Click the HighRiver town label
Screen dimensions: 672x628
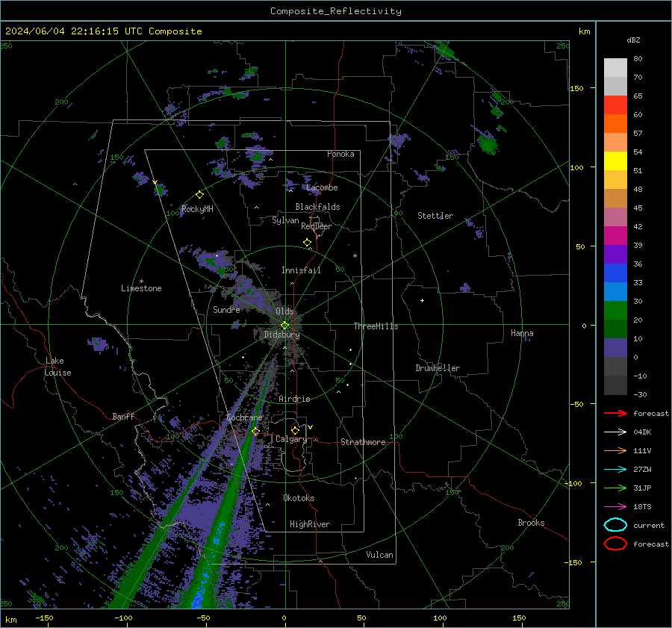click(x=310, y=524)
